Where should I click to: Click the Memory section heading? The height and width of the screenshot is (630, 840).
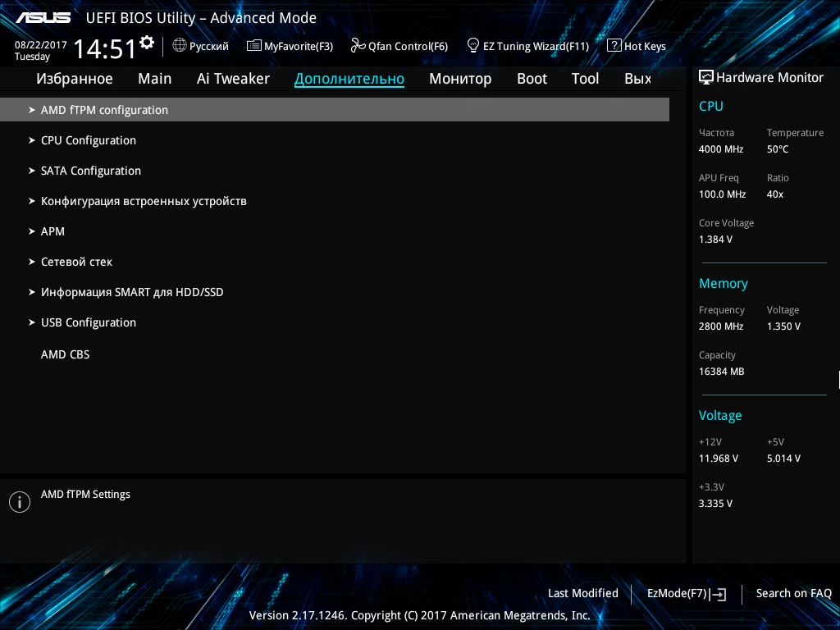(724, 283)
